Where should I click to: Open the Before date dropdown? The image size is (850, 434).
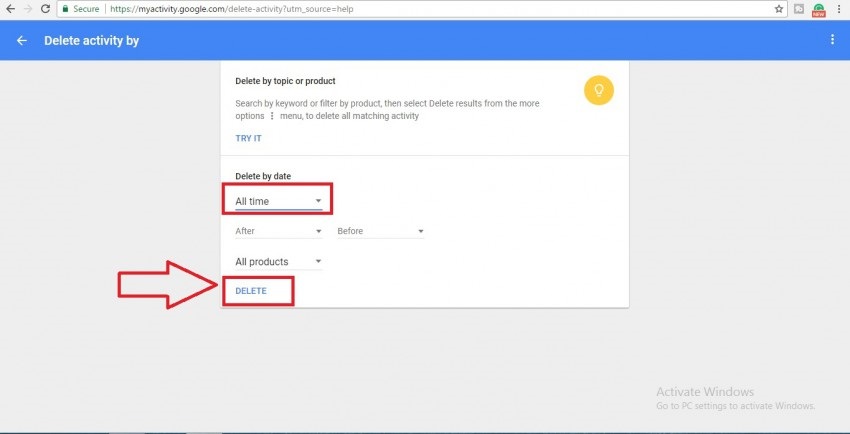381,231
